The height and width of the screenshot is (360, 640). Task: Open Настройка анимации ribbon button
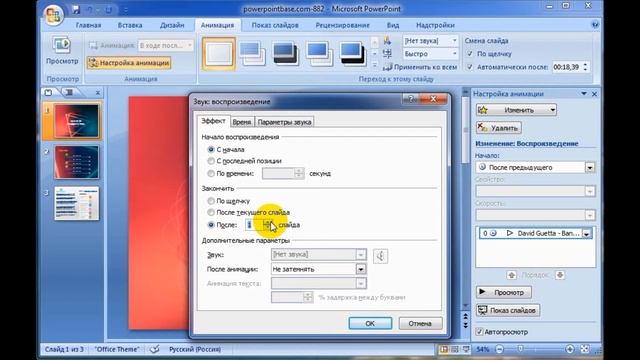pyautogui.click(x=129, y=63)
